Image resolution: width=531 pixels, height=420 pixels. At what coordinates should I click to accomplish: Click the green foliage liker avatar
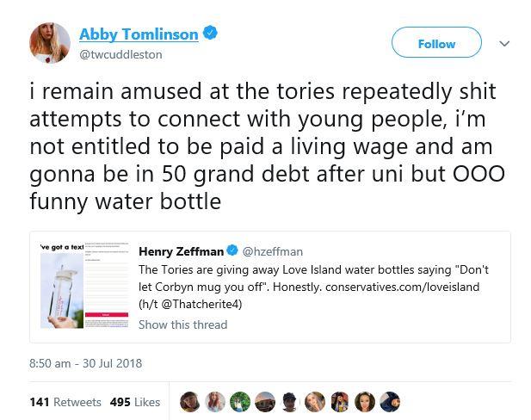[240, 402]
